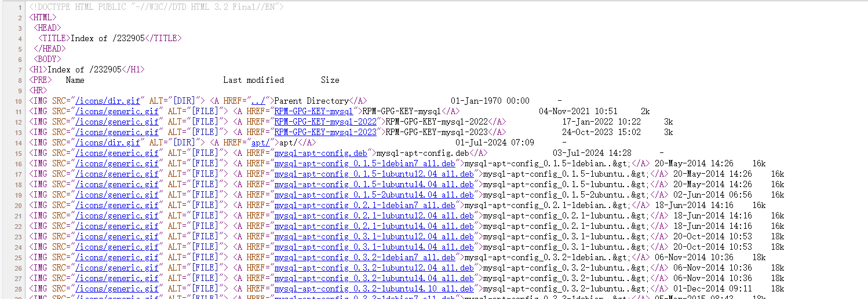Open the RPM-GPG-KEY-mysql href link
Image resolution: width=868 pixels, height=299 pixels.
313,111
